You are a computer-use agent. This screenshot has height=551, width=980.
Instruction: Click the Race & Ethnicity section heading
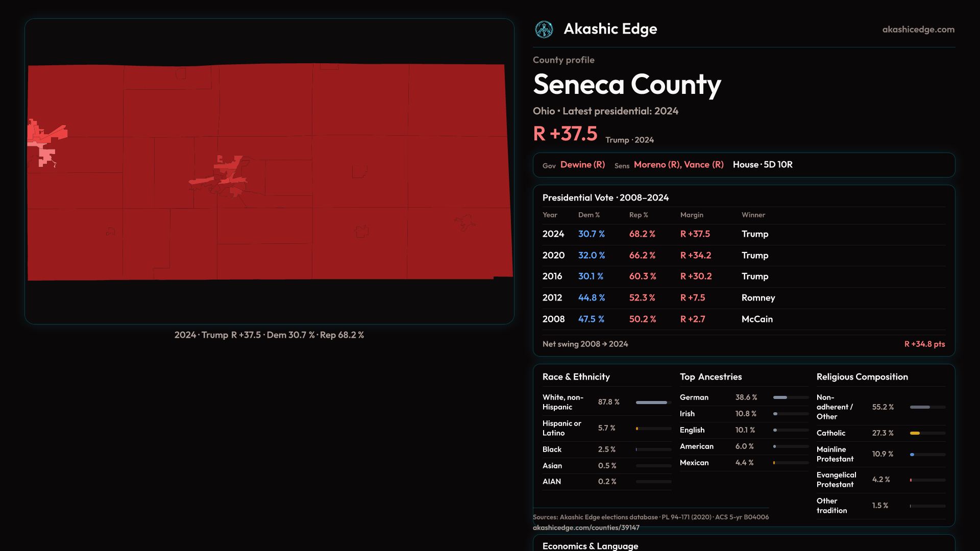coord(576,377)
